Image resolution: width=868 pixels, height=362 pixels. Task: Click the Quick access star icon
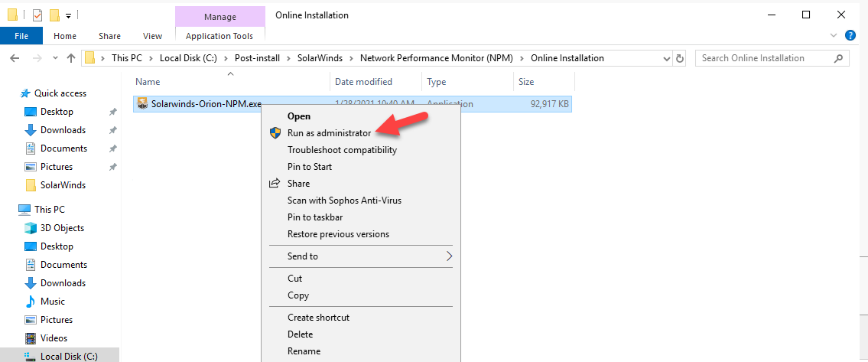pyautogui.click(x=25, y=93)
